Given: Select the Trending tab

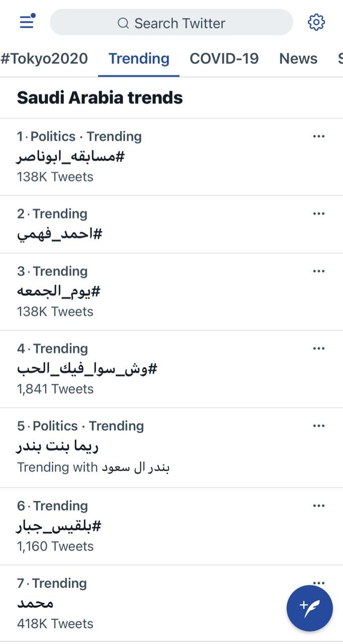Looking at the screenshot, I should [139, 58].
